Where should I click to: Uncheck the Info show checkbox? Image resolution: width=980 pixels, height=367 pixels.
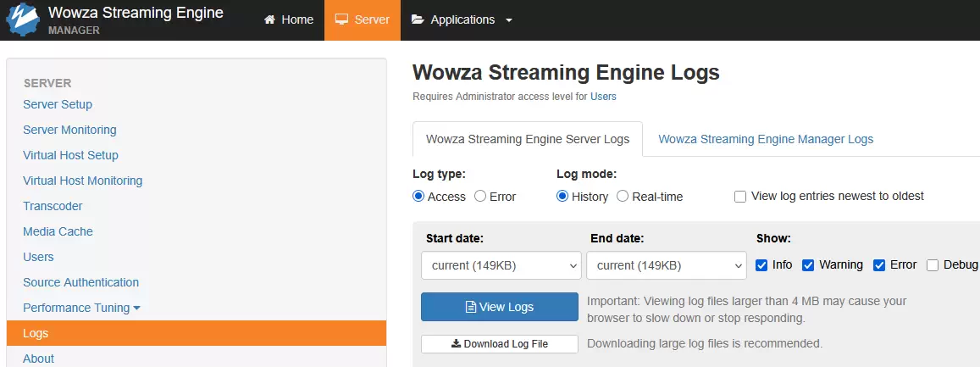tap(761, 265)
